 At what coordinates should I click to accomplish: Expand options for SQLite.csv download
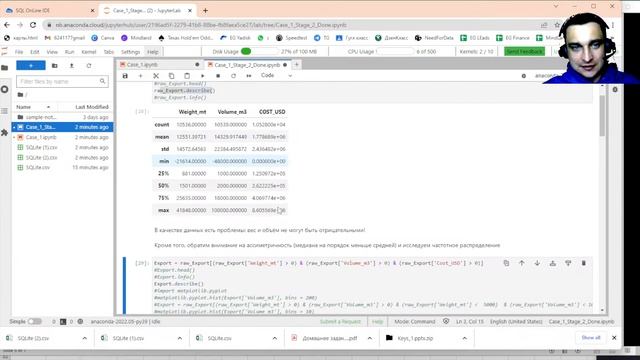click(275, 338)
